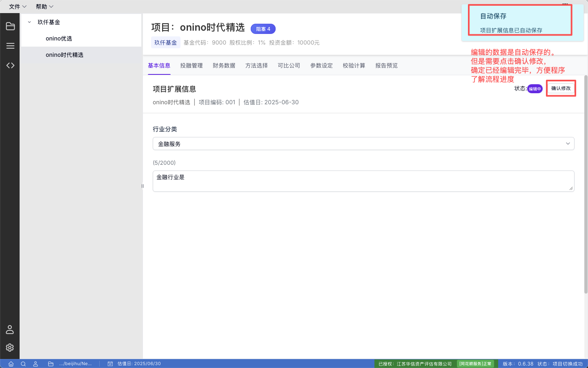This screenshot has height=368, width=588.
Task: Open the code brackets icon in sidebar
Action: [10, 65]
